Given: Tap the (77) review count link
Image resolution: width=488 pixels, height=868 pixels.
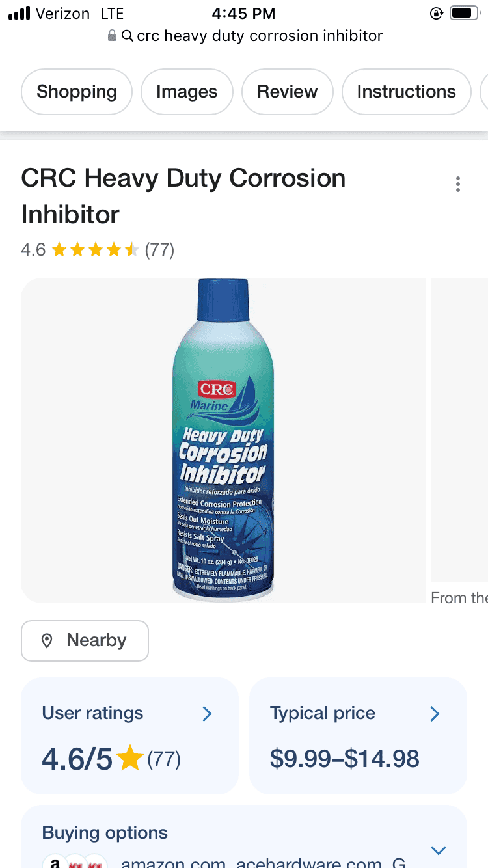Looking at the screenshot, I should click(159, 250).
